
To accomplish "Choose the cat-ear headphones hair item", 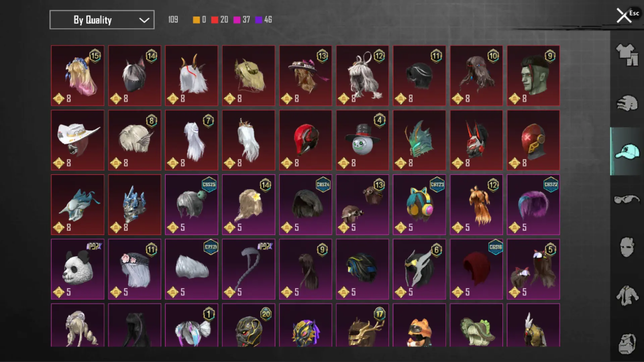I will (419, 204).
